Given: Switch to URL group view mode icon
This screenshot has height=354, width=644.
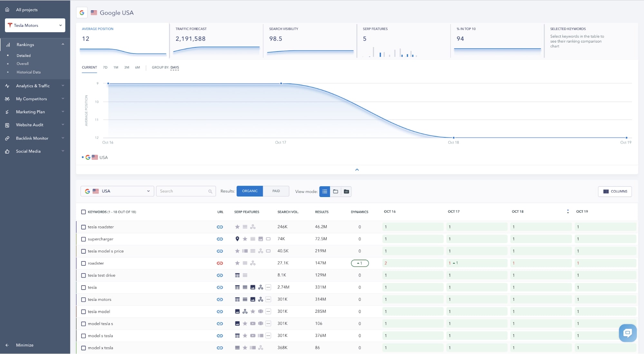Looking at the screenshot, I should (x=346, y=192).
